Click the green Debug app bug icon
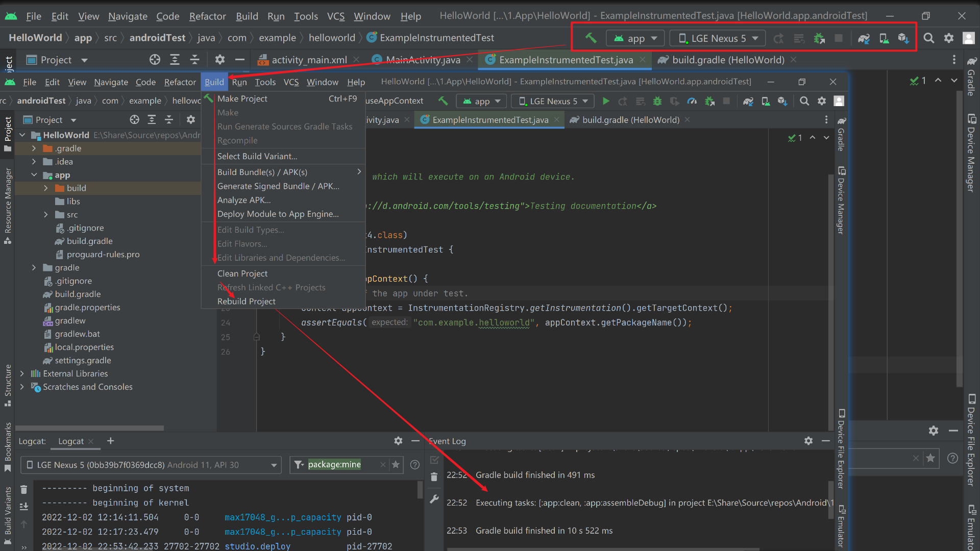This screenshot has width=980, height=551. tap(657, 101)
